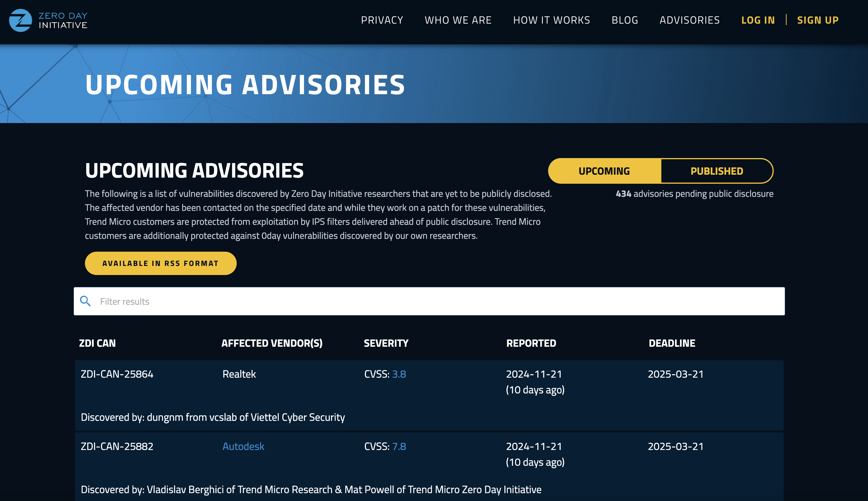Viewport: 868px width, 501px height.
Task: Go to How It Works
Action: click(x=552, y=20)
